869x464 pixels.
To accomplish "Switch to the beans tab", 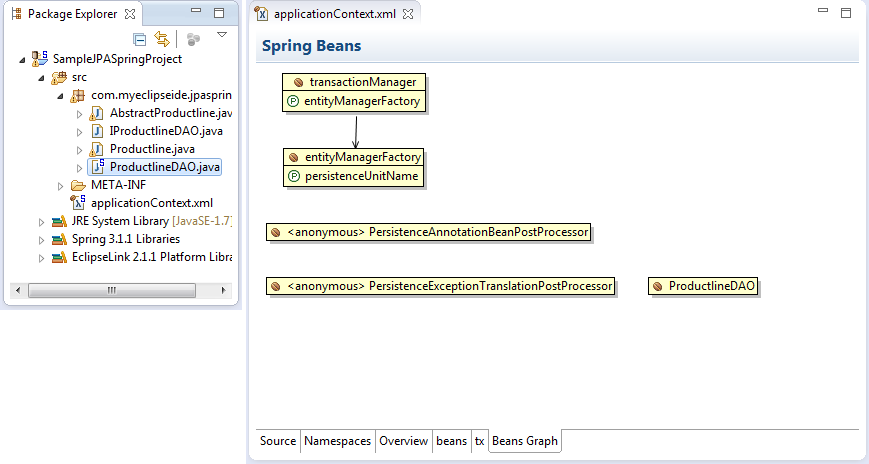I will pyautogui.click(x=452, y=441).
